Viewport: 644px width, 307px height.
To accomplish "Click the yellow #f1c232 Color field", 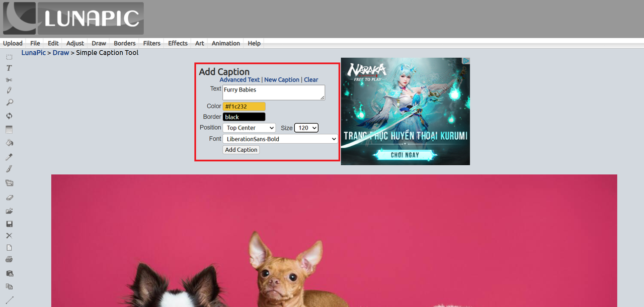I will pyautogui.click(x=244, y=106).
